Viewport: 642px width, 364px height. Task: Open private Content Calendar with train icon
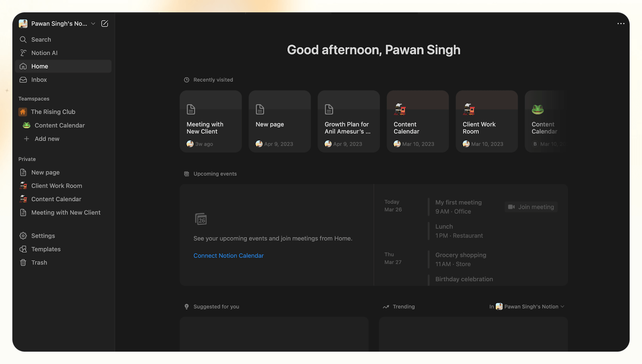[63, 199]
